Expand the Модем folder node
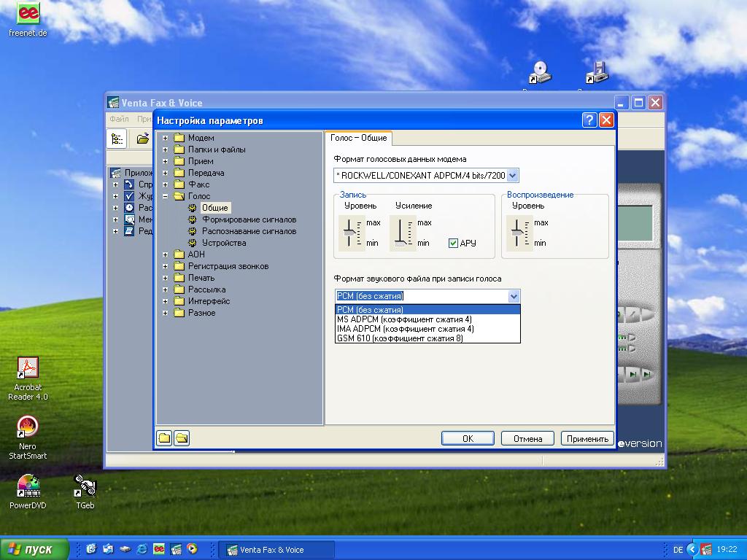The image size is (747, 560). click(165, 138)
